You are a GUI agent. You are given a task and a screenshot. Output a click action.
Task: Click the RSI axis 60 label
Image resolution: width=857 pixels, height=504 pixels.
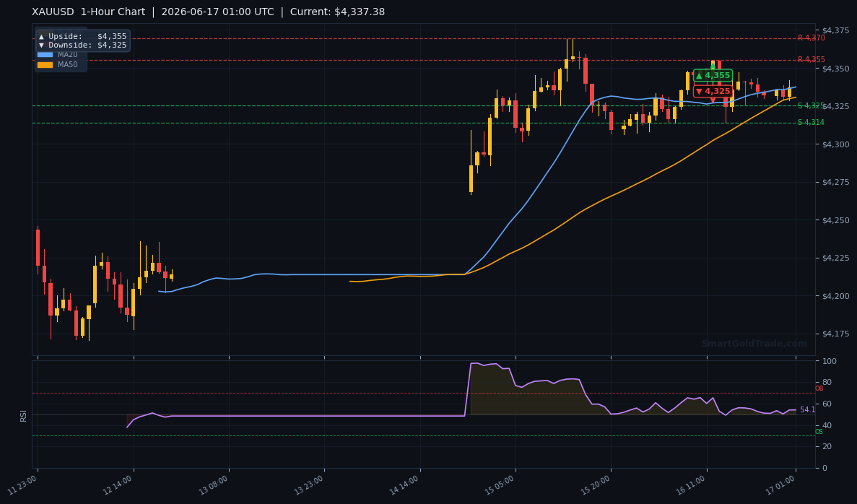[827, 404]
